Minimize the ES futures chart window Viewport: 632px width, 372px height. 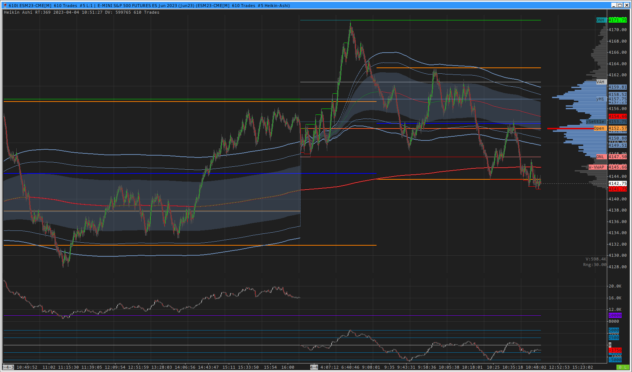click(x=613, y=5)
